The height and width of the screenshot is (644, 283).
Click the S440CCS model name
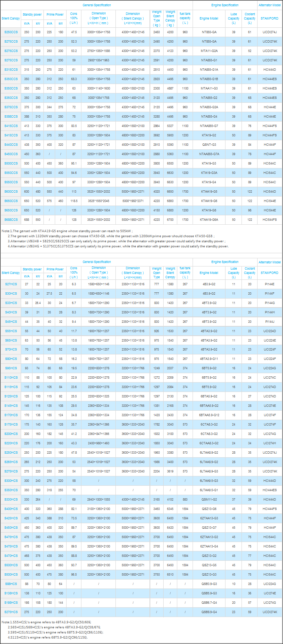coord(11,145)
